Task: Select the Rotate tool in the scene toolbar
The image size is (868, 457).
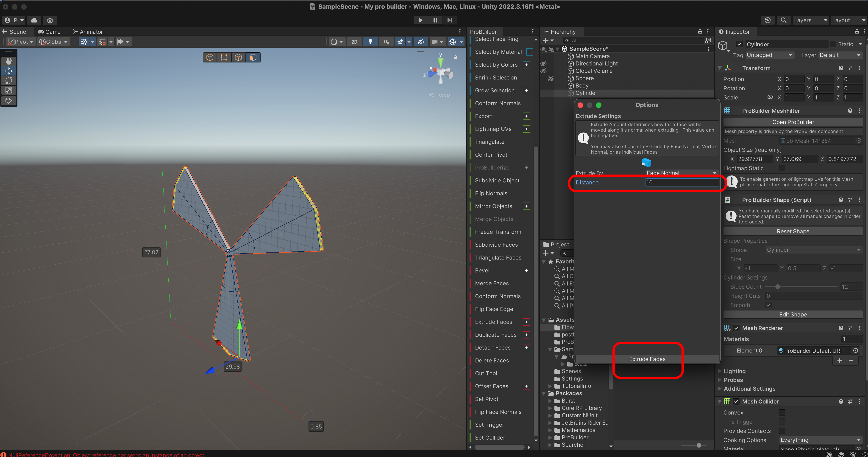Action: click(x=8, y=81)
